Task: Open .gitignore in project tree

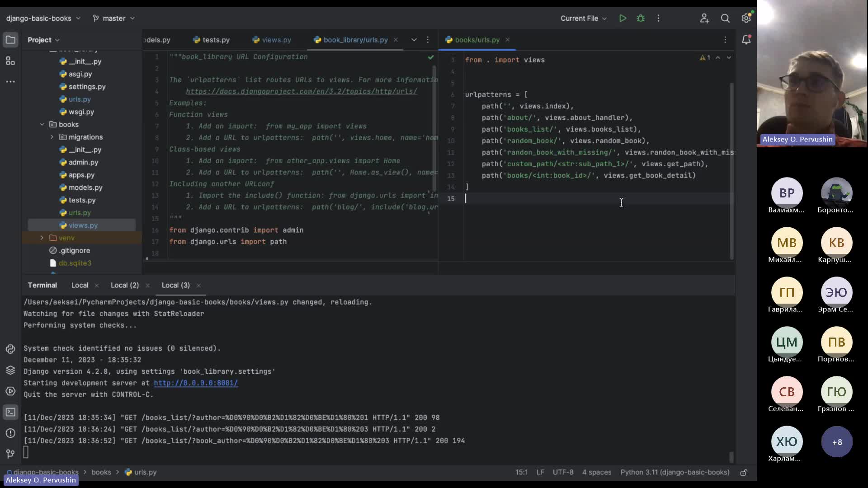Action: click(x=70, y=250)
